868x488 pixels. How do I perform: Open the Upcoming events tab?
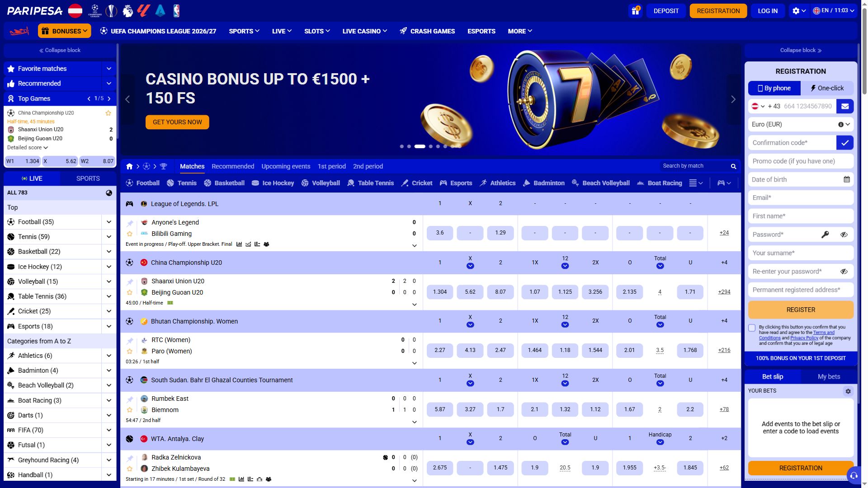pos(286,166)
